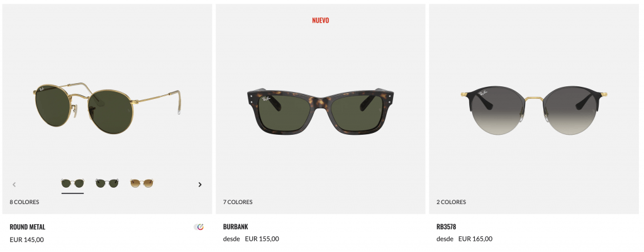Open the BURBANK product title link
Image resolution: width=644 pixels, height=252 pixels.
(235, 227)
